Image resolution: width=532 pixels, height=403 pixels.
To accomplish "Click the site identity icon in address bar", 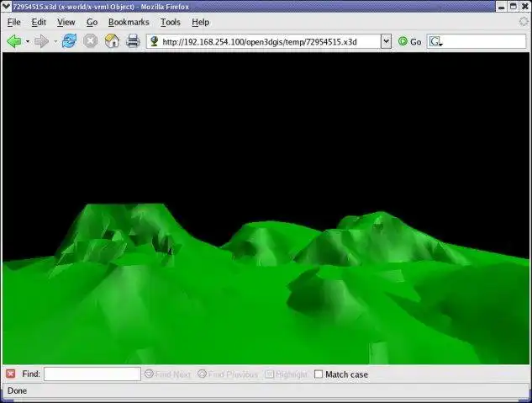I will tap(155, 41).
